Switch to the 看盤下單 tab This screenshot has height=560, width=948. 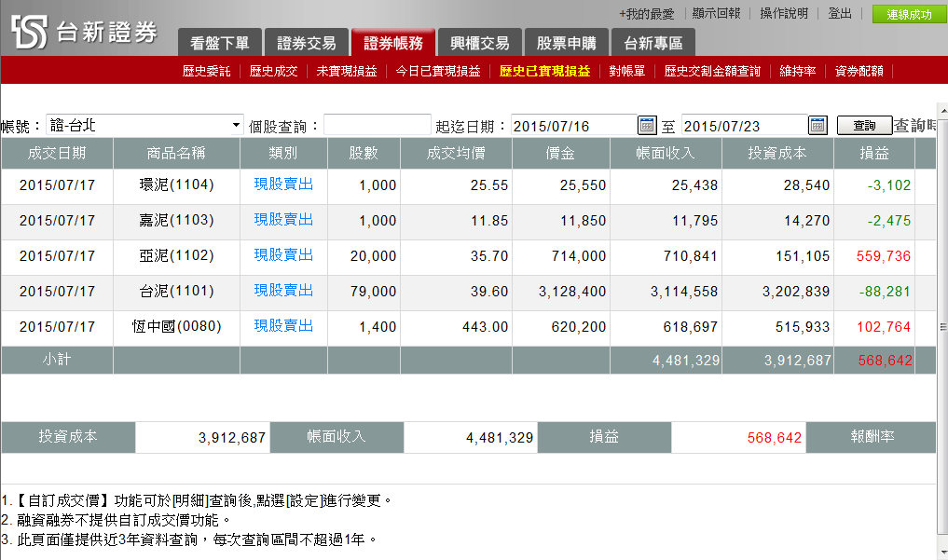[219, 43]
